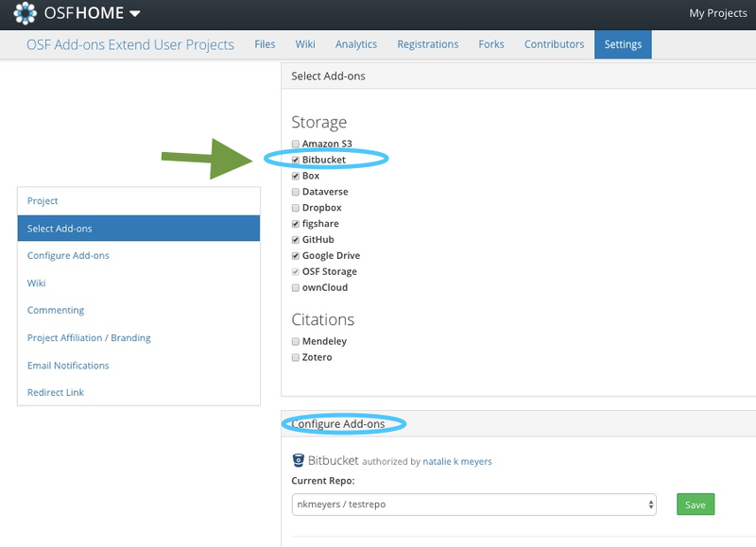Uncheck the Bitbucket add-on checkbox
Image resolution: width=756 pixels, height=547 pixels.
pyautogui.click(x=296, y=160)
